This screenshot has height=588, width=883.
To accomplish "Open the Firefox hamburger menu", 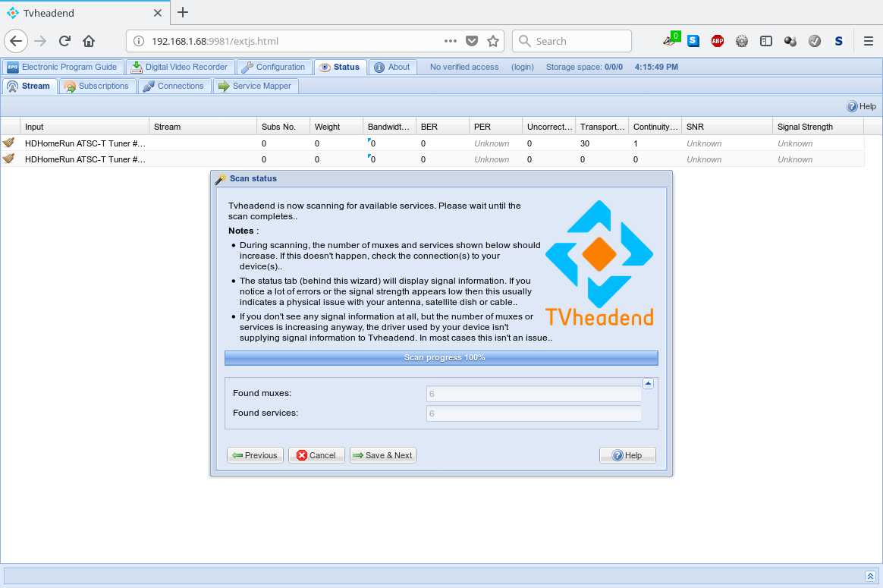I will coord(868,41).
